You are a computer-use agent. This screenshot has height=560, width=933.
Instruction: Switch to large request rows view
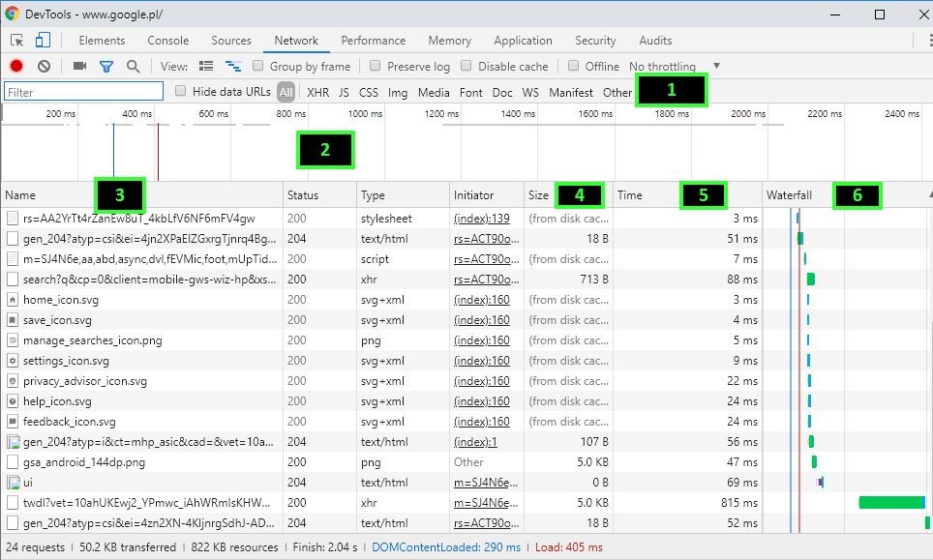coord(206,67)
